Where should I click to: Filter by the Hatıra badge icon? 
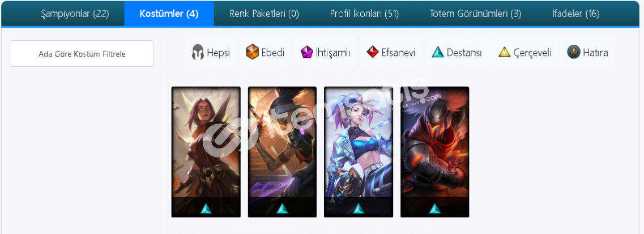click(574, 52)
